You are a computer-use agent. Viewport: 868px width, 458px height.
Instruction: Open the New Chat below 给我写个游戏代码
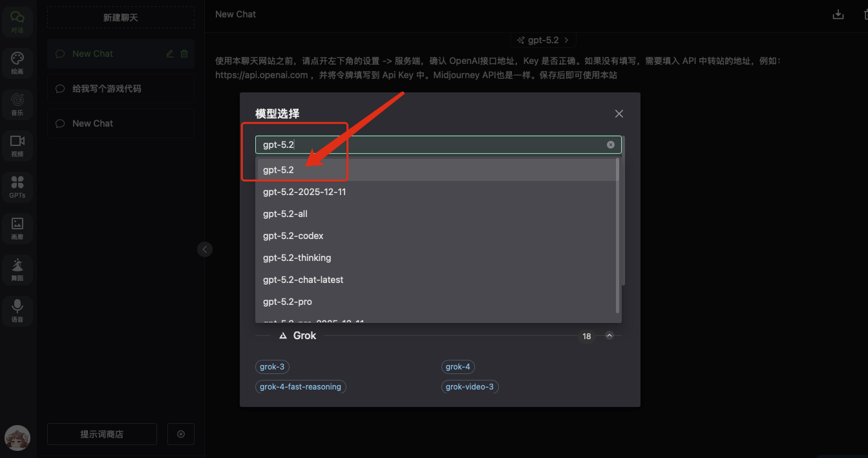point(121,123)
